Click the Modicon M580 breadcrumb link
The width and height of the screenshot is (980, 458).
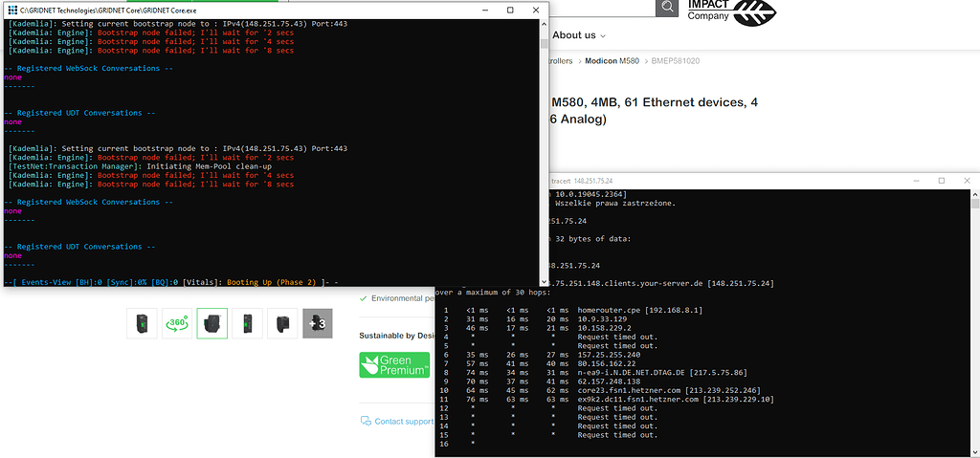tap(612, 61)
